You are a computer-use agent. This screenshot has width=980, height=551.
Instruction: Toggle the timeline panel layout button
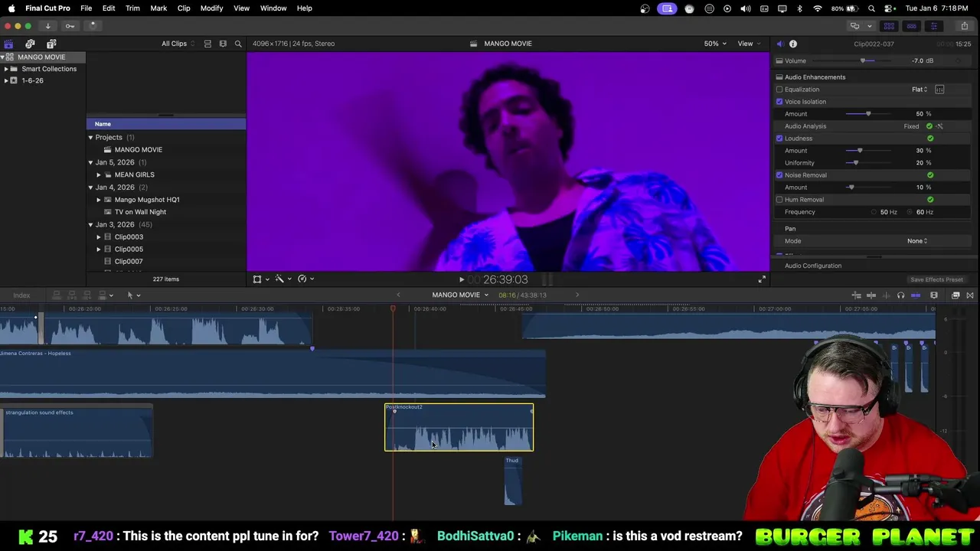pos(911,26)
